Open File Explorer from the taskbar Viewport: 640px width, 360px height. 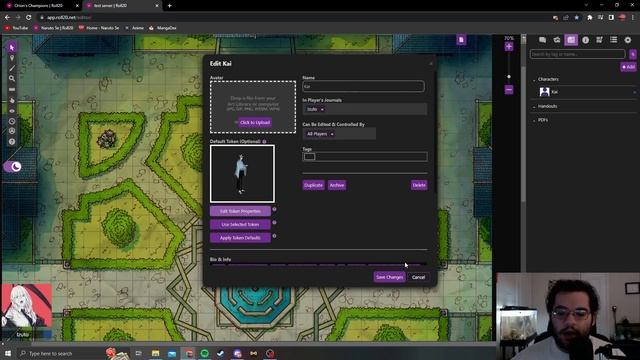tap(156, 353)
